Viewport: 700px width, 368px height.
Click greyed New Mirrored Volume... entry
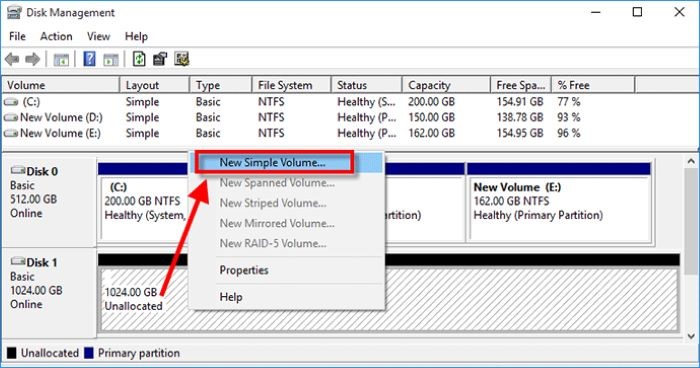[277, 223]
